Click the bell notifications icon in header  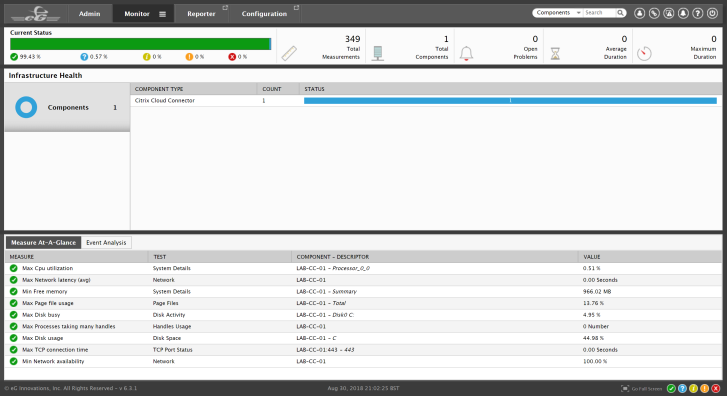pos(683,13)
